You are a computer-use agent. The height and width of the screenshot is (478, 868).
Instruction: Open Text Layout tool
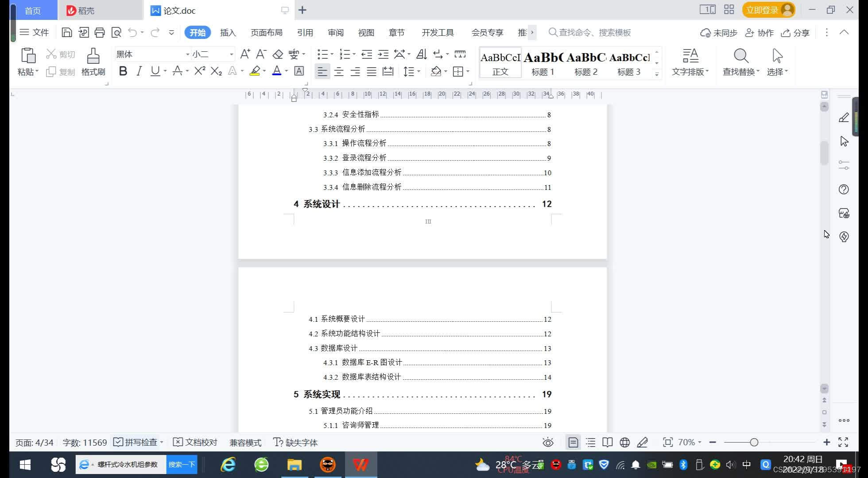(x=690, y=62)
